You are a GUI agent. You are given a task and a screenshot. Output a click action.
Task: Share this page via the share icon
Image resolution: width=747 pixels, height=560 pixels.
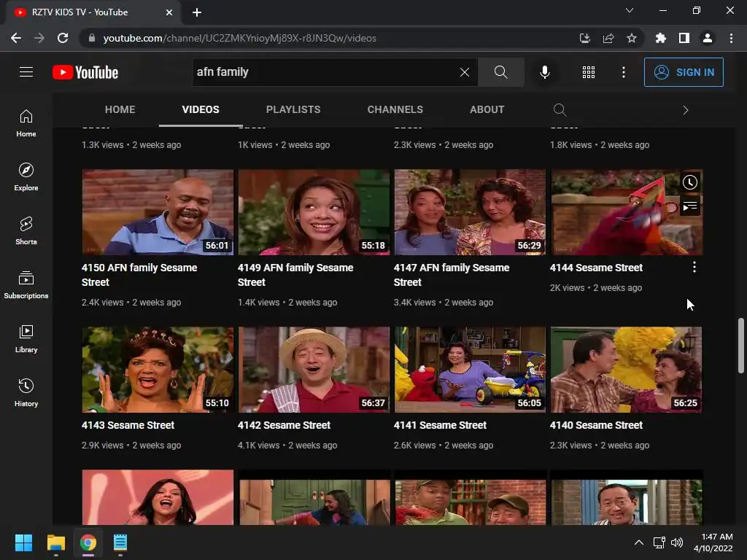coord(608,38)
